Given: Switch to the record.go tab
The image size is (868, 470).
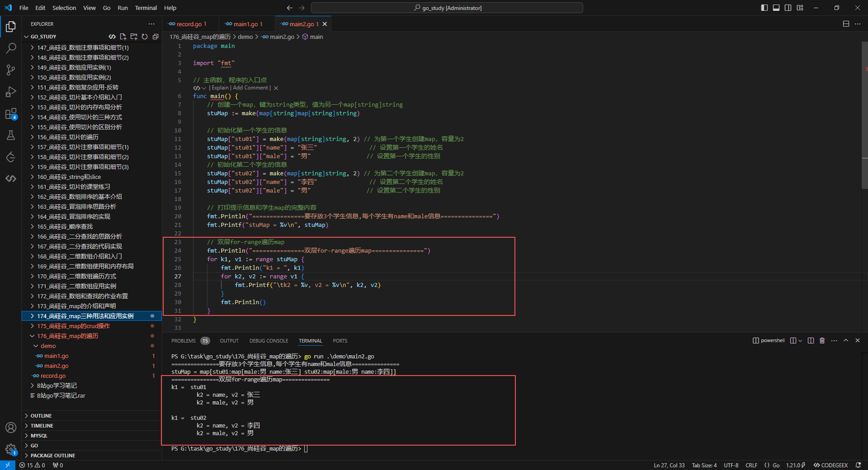Looking at the screenshot, I should click(x=190, y=24).
